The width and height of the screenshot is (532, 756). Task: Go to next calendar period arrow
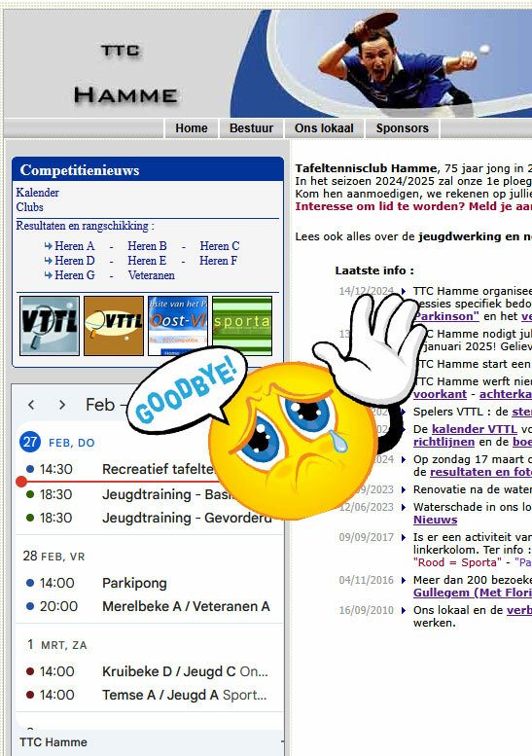[x=62, y=405]
